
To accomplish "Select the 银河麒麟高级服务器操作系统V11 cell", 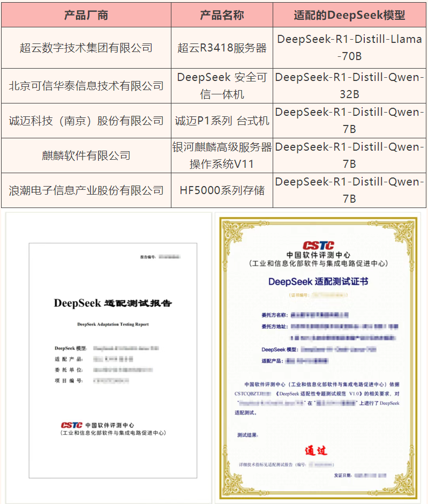I will pos(222,155).
